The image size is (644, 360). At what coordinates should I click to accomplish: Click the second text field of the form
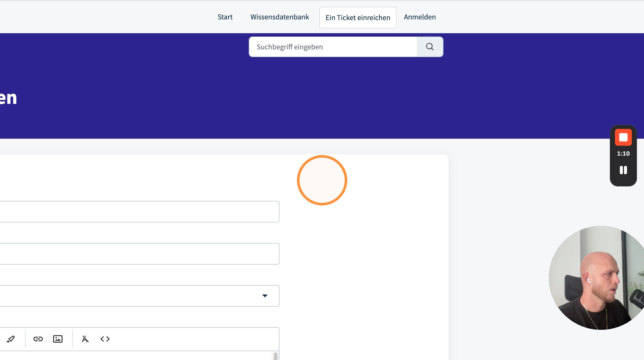[x=139, y=254]
